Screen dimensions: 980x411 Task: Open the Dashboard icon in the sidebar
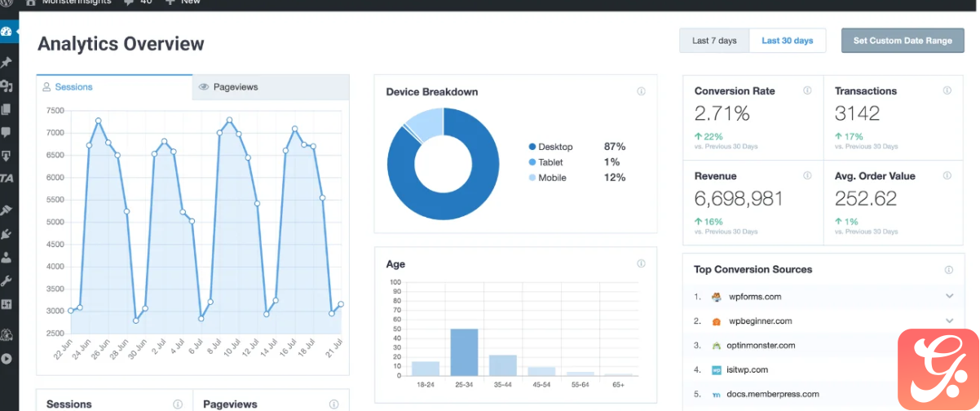[x=7, y=32]
